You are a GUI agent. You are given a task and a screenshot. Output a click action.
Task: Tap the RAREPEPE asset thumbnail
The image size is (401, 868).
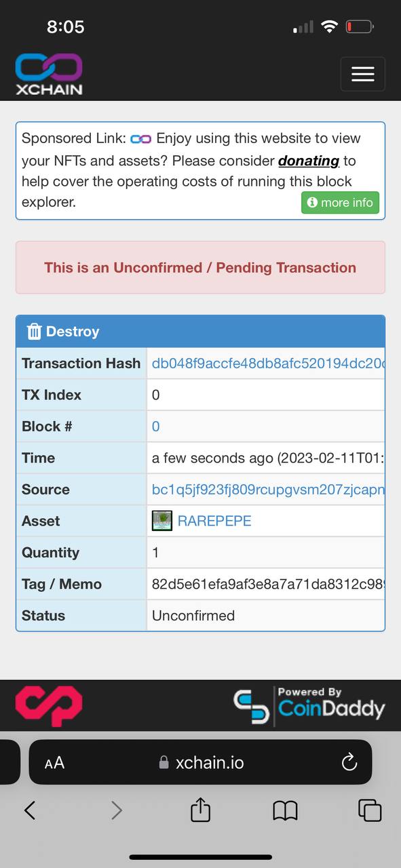[x=161, y=521]
